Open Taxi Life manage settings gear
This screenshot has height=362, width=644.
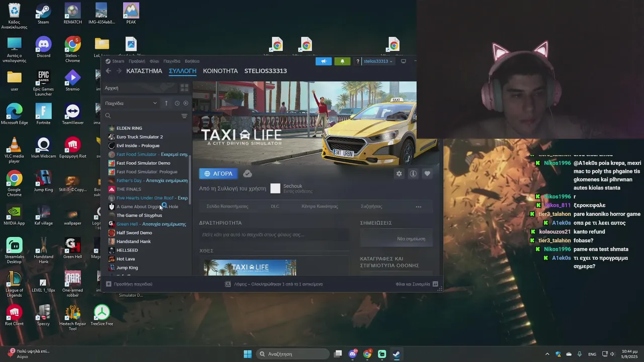point(399,173)
